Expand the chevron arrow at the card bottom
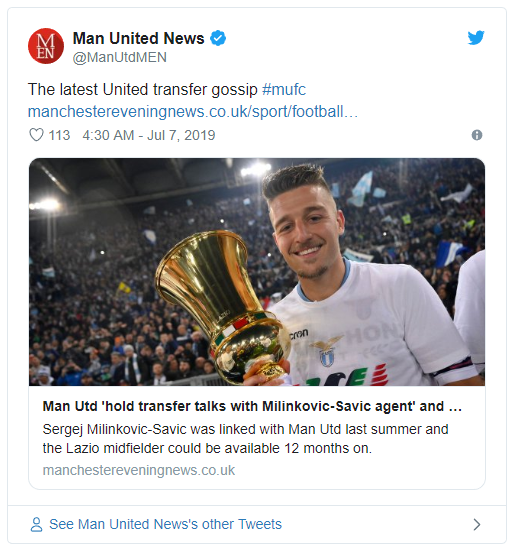511x553 pixels. (476, 524)
